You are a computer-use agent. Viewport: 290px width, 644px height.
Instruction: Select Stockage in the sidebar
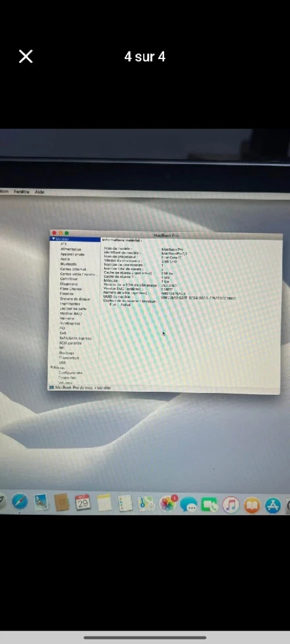pyautogui.click(x=67, y=353)
